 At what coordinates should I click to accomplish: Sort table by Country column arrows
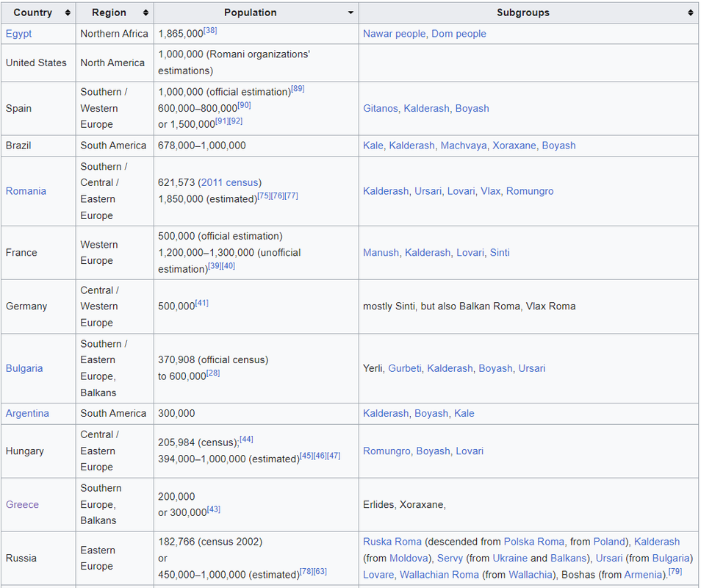click(68, 12)
